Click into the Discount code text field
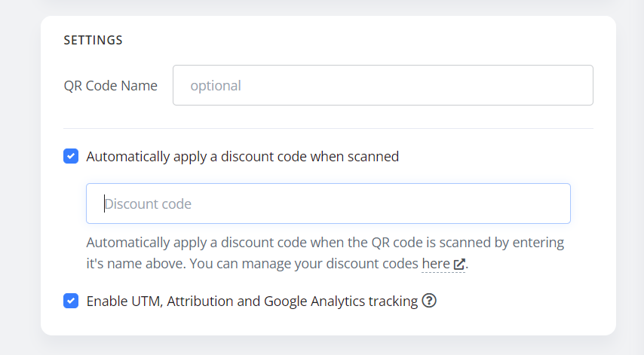 328,204
